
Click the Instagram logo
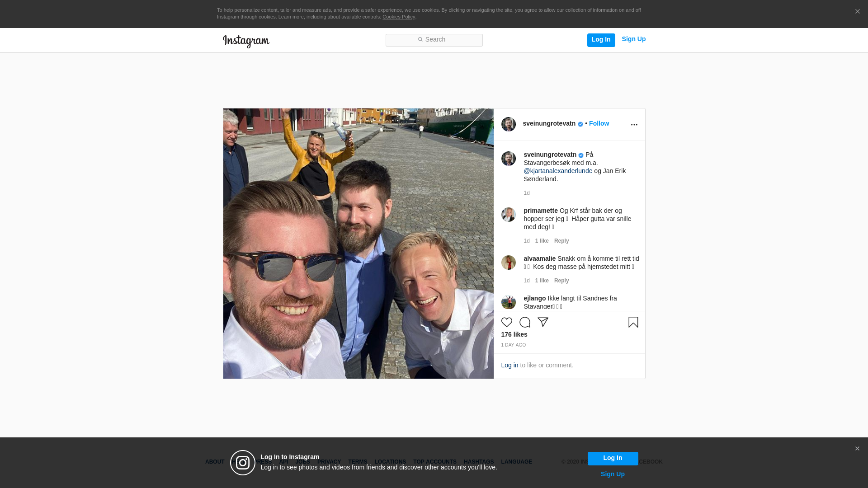[x=246, y=41]
